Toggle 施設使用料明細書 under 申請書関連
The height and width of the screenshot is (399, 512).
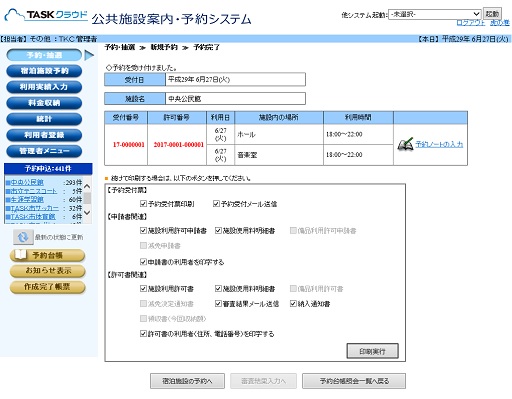(x=218, y=230)
